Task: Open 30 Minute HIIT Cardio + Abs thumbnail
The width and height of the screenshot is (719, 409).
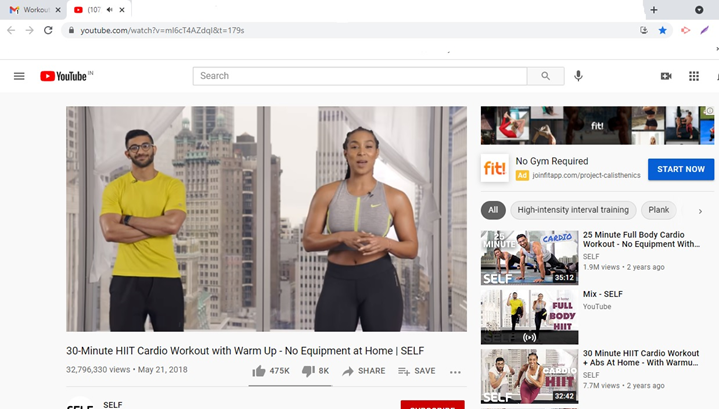Action: click(x=530, y=376)
